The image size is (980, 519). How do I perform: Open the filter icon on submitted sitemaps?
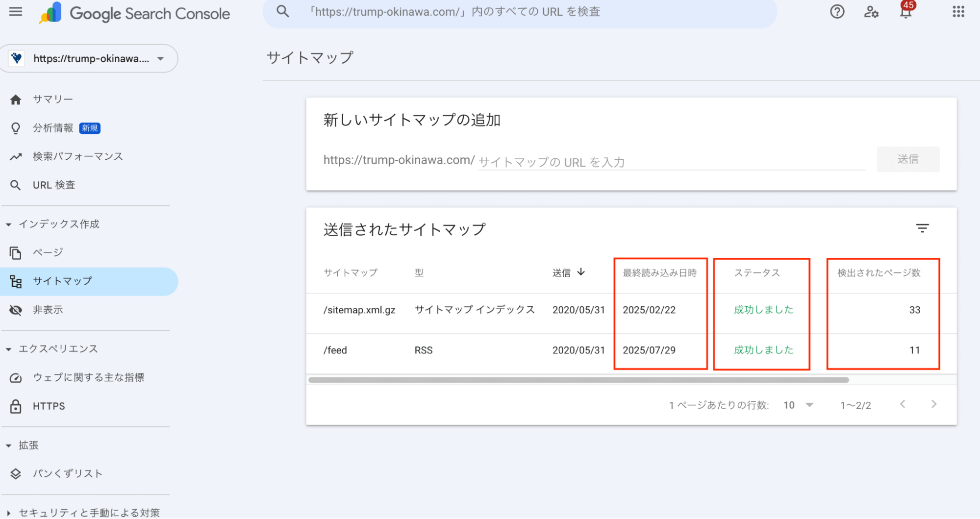coord(922,228)
